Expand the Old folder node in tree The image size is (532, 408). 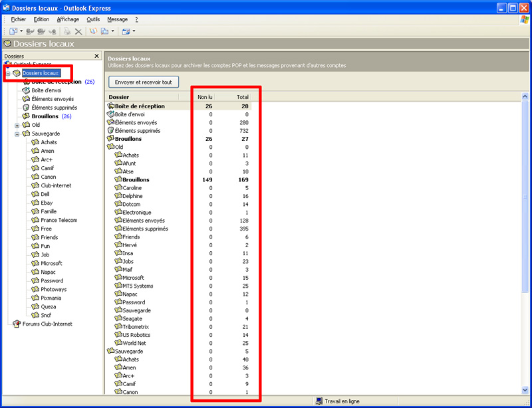click(17, 125)
